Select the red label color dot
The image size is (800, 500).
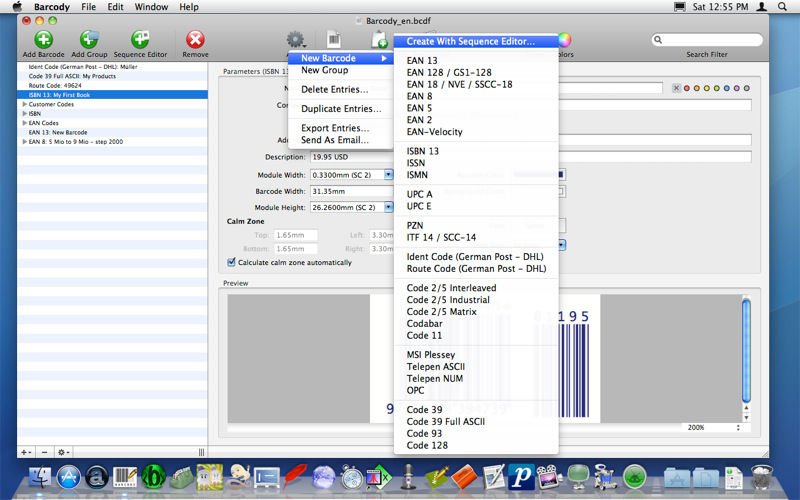click(687, 88)
